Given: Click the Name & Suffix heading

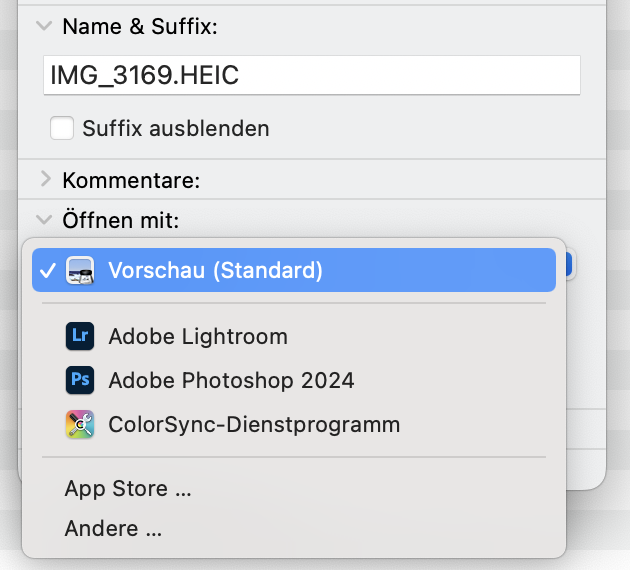Looking at the screenshot, I should click(x=140, y=27).
